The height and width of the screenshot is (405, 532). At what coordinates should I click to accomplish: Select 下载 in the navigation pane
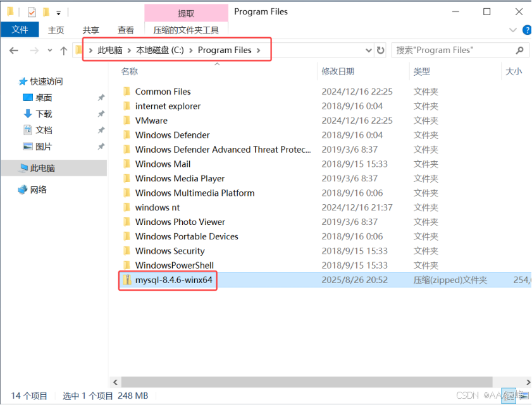44,114
